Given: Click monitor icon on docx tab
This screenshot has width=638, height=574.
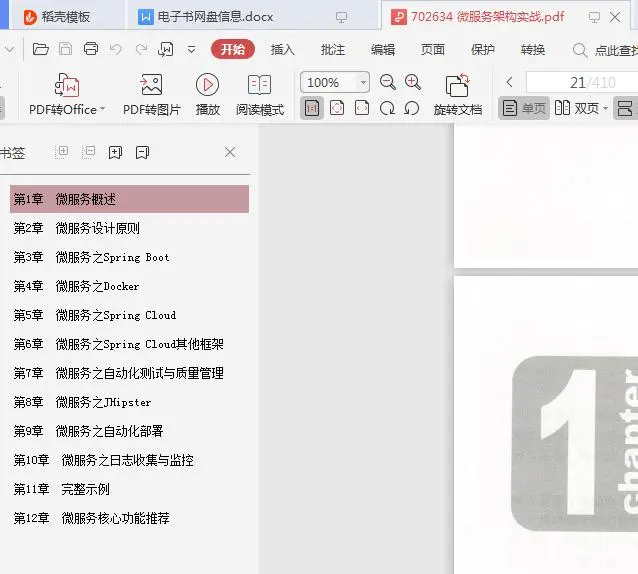Looking at the screenshot, I should (x=341, y=17).
